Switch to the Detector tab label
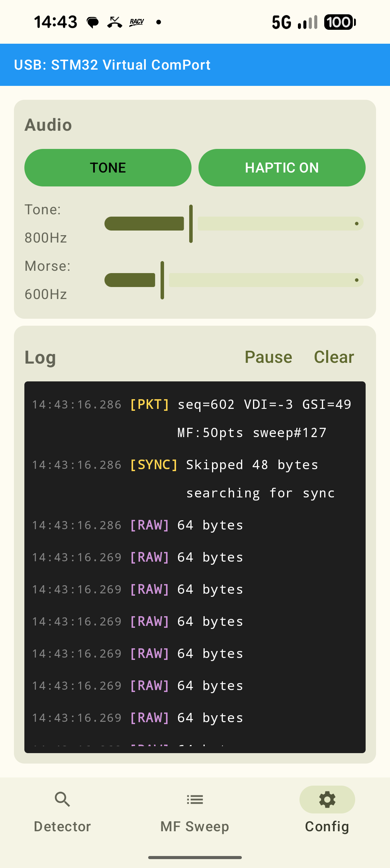This screenshot has width=390, height=868. point(62,826)
